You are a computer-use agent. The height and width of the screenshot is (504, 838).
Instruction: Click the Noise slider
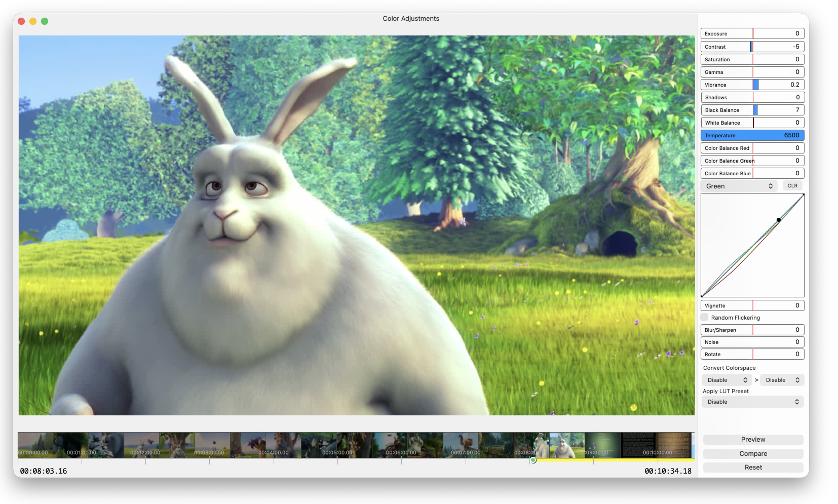click(x=752, y=342)
